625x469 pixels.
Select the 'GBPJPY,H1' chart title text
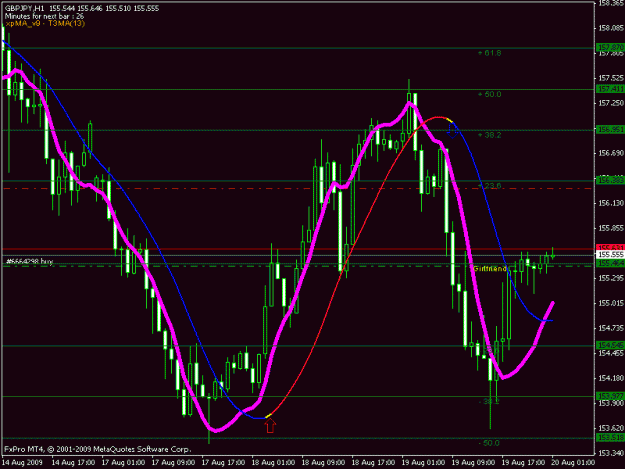click(x=25, y=8)
